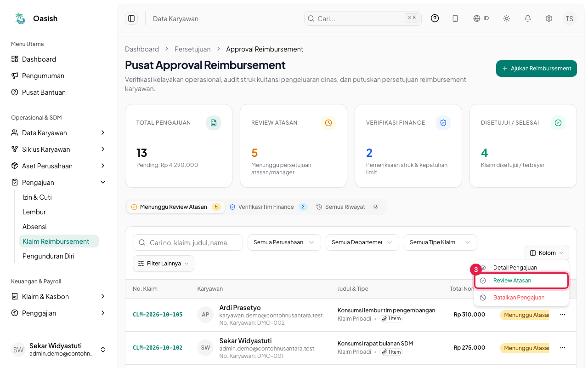Screen dimensions: 588x368
Task: Focus the klaim search input field
Action: pyautogui.click(x=188, y=242)
